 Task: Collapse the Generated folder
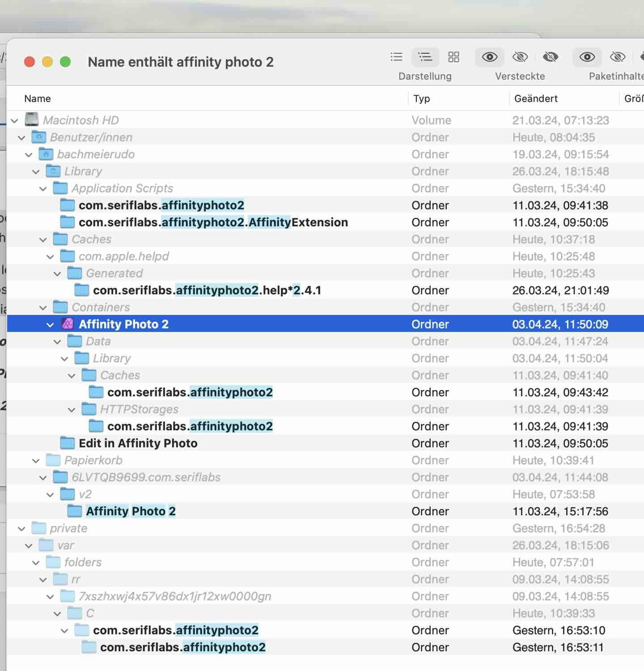(57, 273)
